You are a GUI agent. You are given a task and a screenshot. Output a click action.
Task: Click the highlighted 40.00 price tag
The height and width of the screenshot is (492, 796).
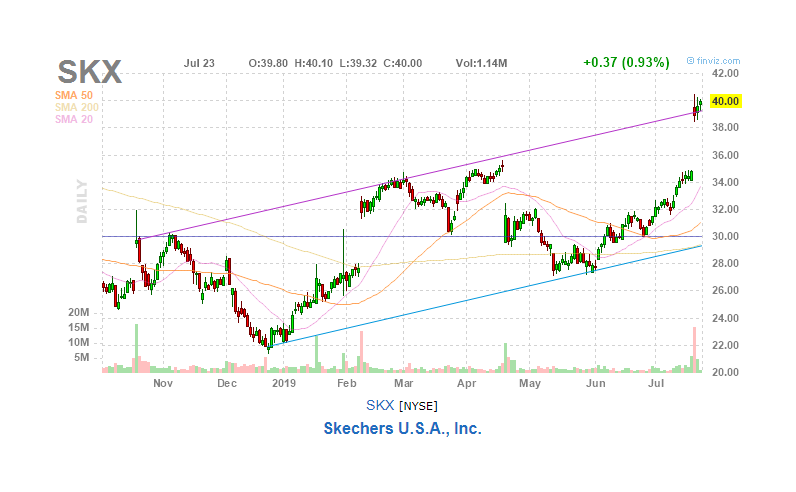point(725,101)
